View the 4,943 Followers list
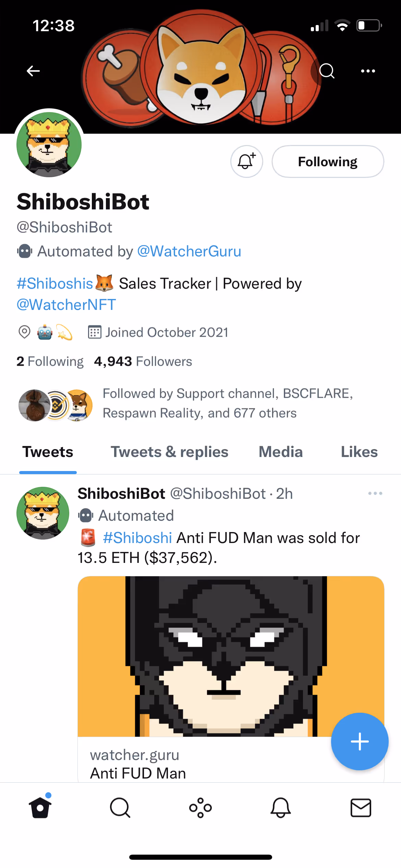The width and height of the screenshot is (401, 868). pos(143,361)
